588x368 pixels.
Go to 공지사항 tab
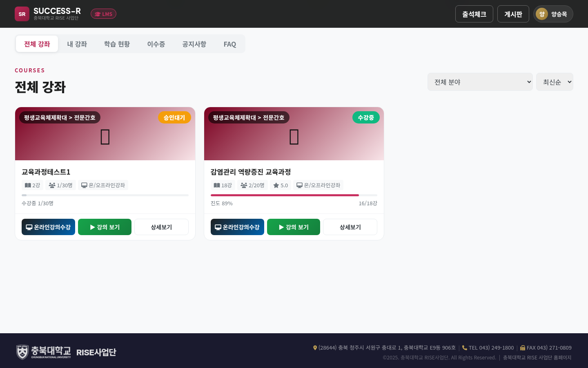tap(194, 44)
